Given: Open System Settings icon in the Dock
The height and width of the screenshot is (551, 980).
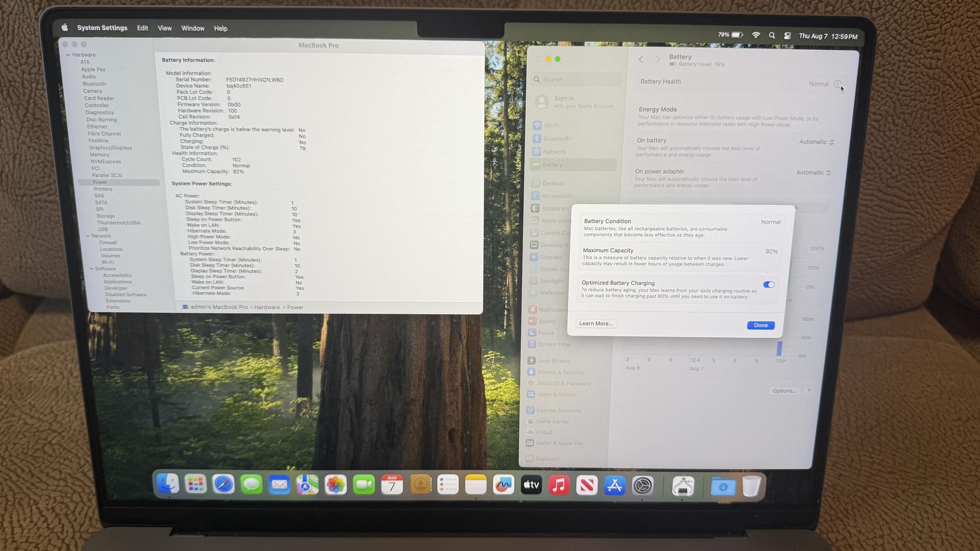Looking at the screenshot, I should [x=643, y=485].
